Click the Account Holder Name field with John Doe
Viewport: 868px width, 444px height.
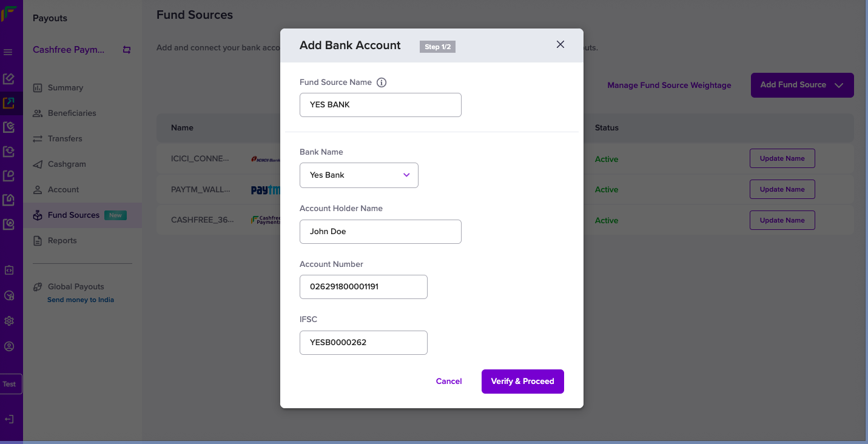click(x=380, y=232)
